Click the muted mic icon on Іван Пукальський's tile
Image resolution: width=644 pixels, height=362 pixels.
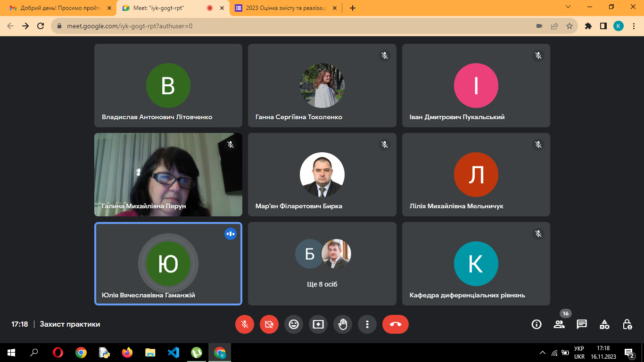538,56
